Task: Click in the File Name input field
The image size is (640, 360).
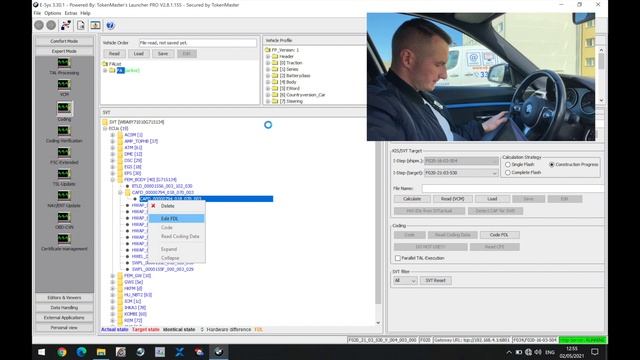Action: (513, 189)
